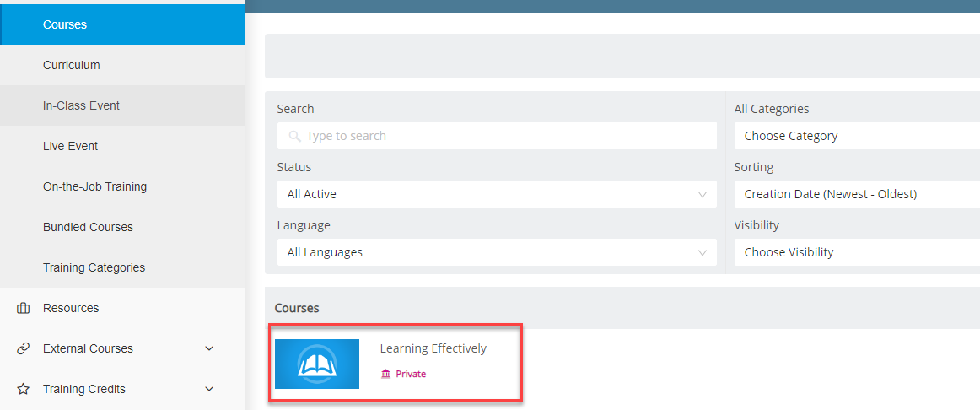Open Bundled Courses in the sidebar
This screenshot has width=980, height=410.
point(122,227)
